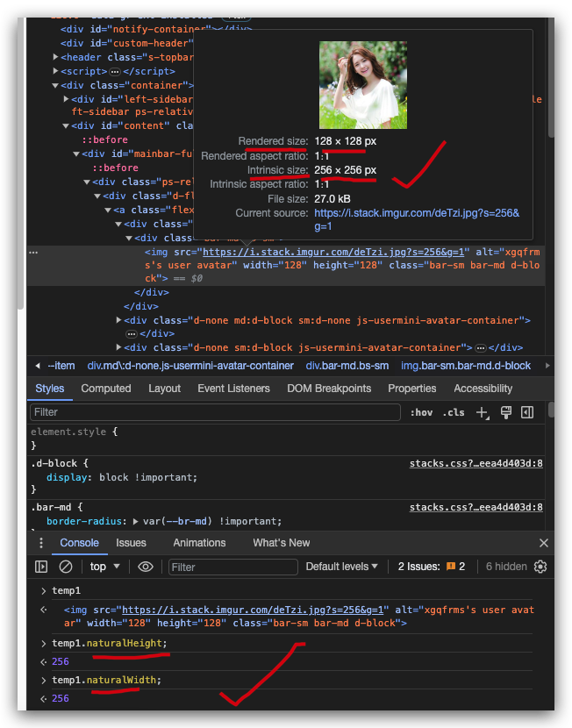The width and height of the screenshot is (572, 728).
Task: Click the avatar preview thumbnail in tooltip
Action: click(363, 85)
